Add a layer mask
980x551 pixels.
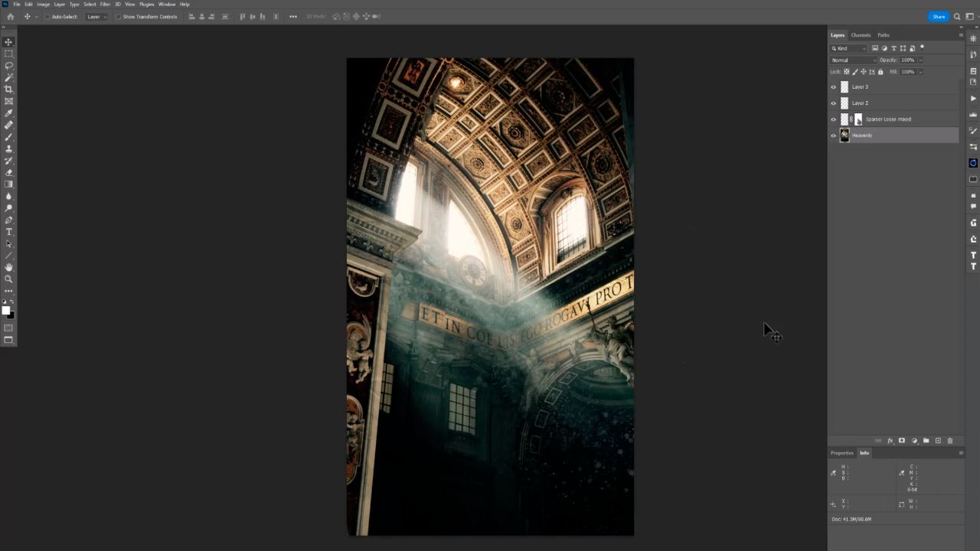pos(902,441)
